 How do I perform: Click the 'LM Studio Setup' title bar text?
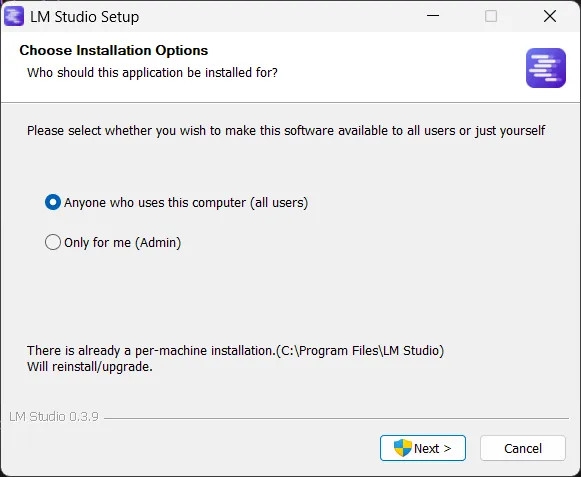[84, 17]
